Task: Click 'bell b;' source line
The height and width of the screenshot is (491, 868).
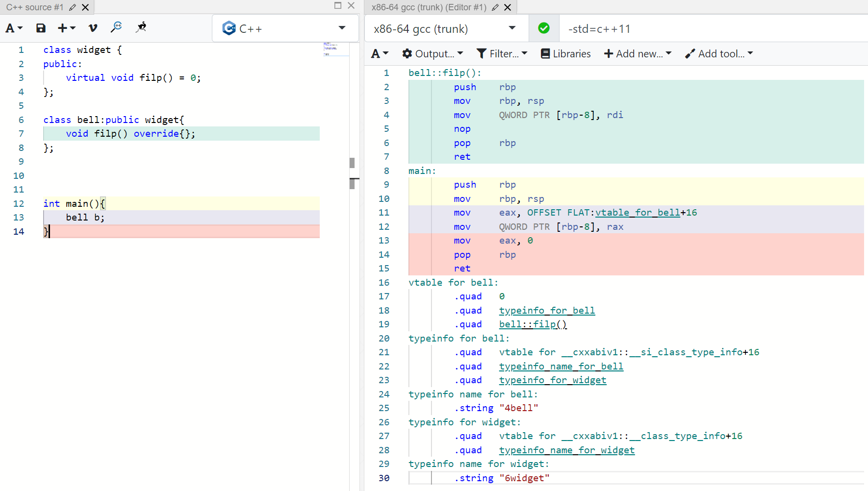Action: pos(85,218)
